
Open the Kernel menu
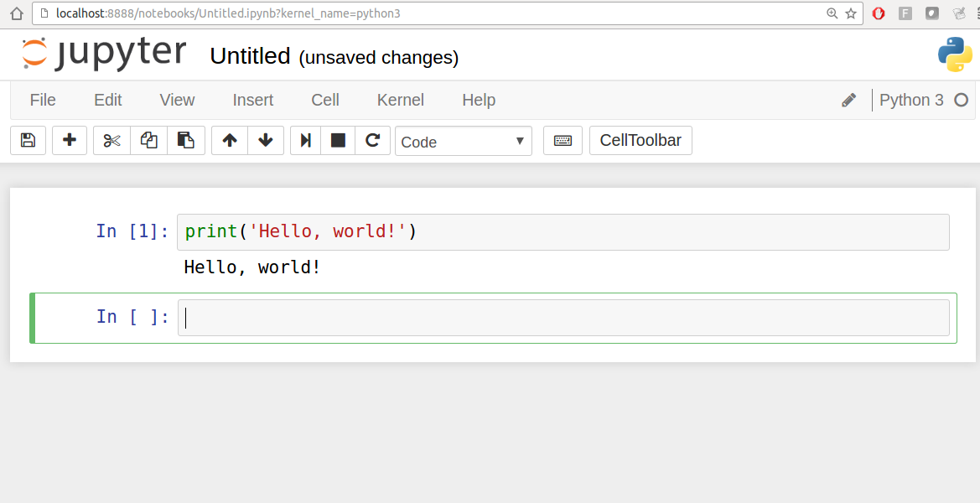coord(400,100)
